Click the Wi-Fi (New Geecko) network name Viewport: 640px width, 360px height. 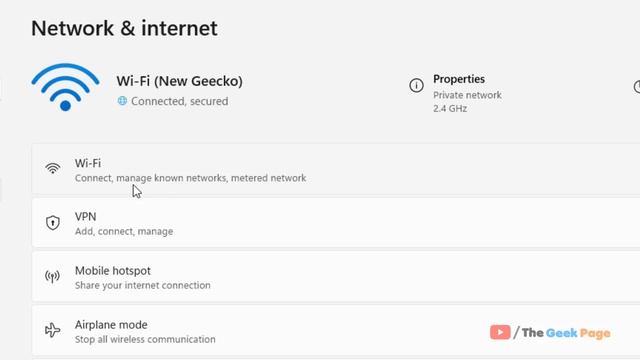click(180, 81)
